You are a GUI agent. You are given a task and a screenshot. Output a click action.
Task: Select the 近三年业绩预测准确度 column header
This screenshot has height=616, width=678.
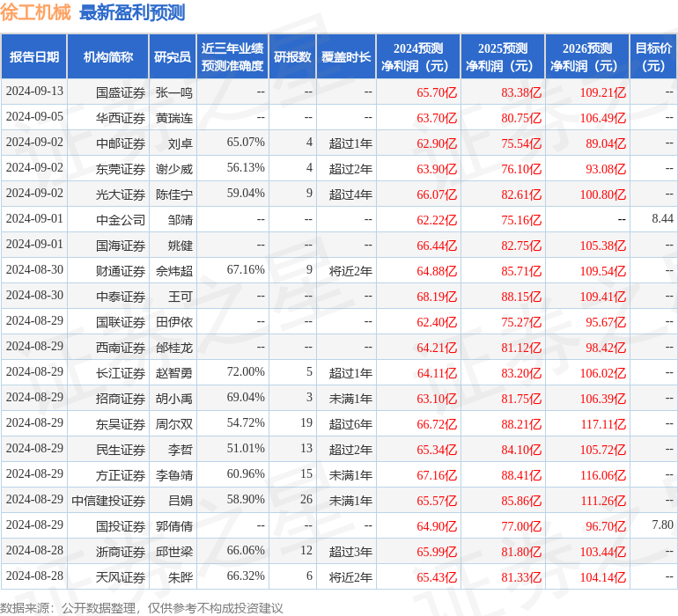(232, 56)
